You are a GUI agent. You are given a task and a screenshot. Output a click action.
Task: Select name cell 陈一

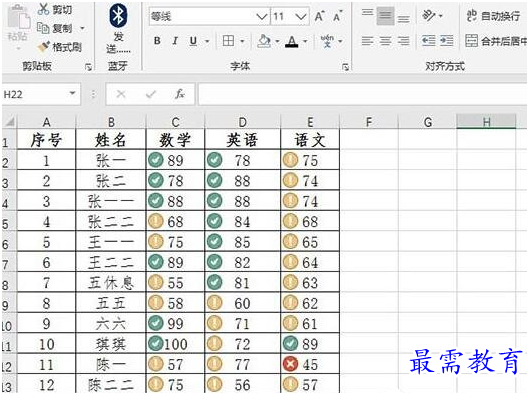coord(111,365)
